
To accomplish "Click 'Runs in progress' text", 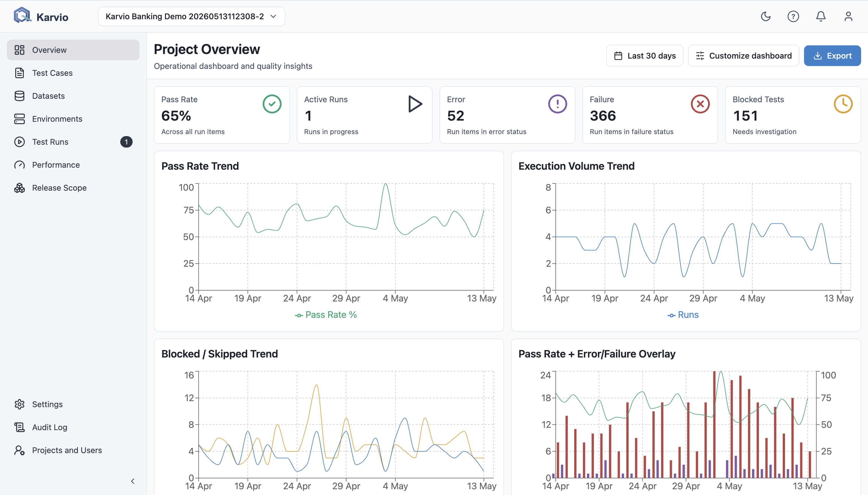I will coord(331,132).
